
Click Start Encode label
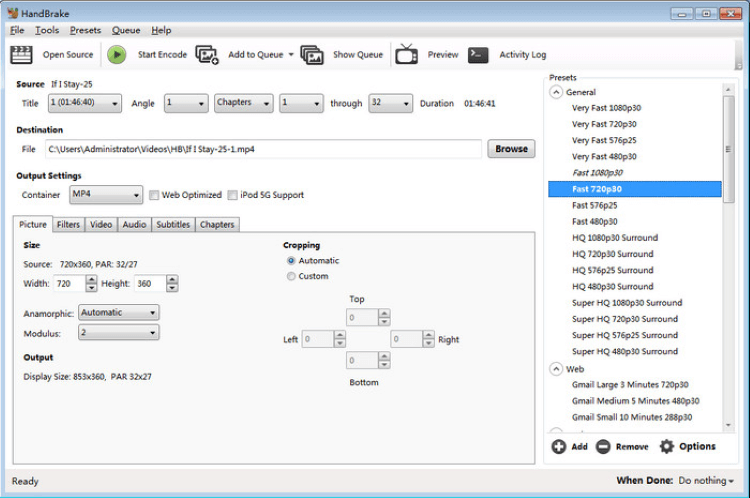click(x=162, y=55)
